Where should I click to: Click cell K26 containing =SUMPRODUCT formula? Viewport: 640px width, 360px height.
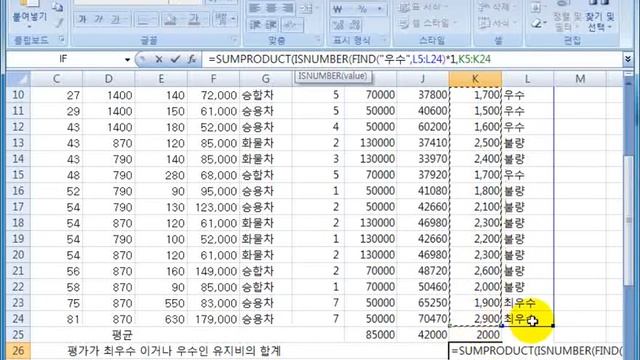tap(536, 351)
